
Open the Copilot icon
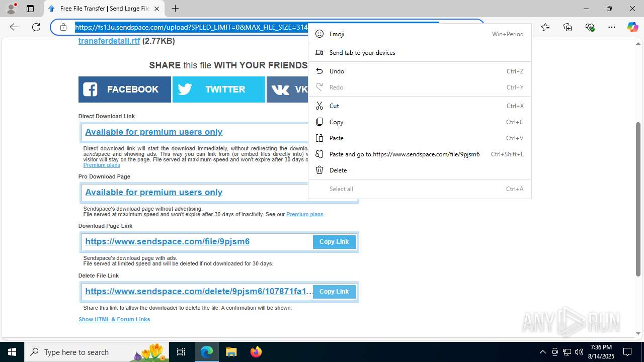pos(632,27)
